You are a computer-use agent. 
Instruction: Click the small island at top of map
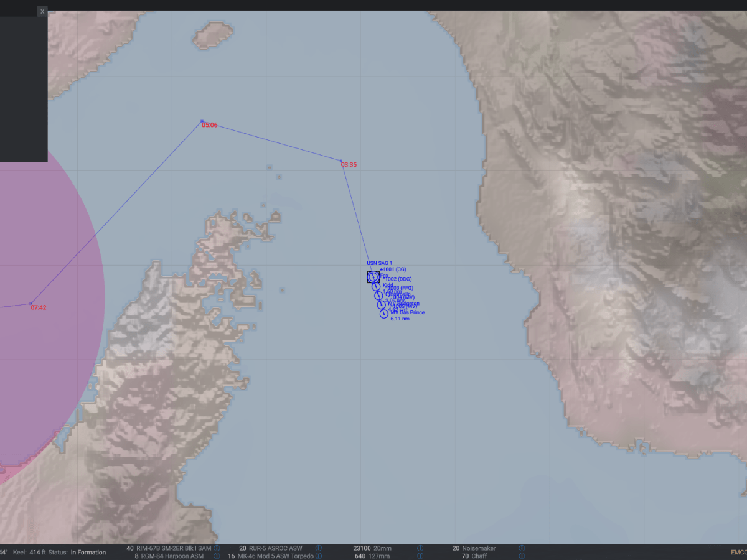coord(212,35)
